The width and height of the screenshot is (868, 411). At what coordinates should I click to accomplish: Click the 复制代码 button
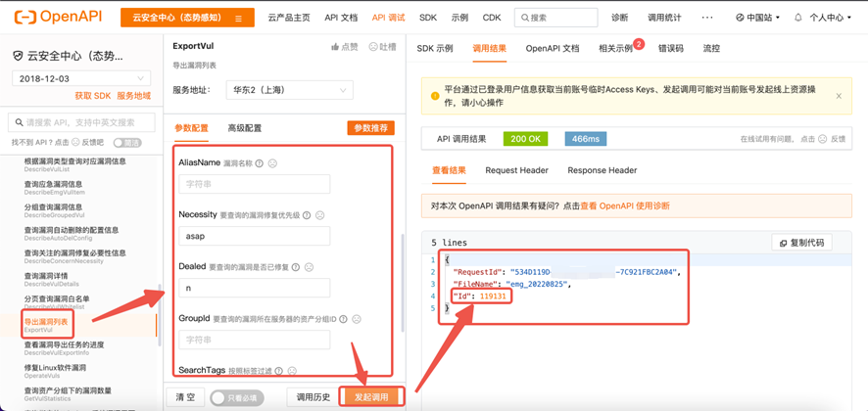pyautogui.click(x=801, y=243)
